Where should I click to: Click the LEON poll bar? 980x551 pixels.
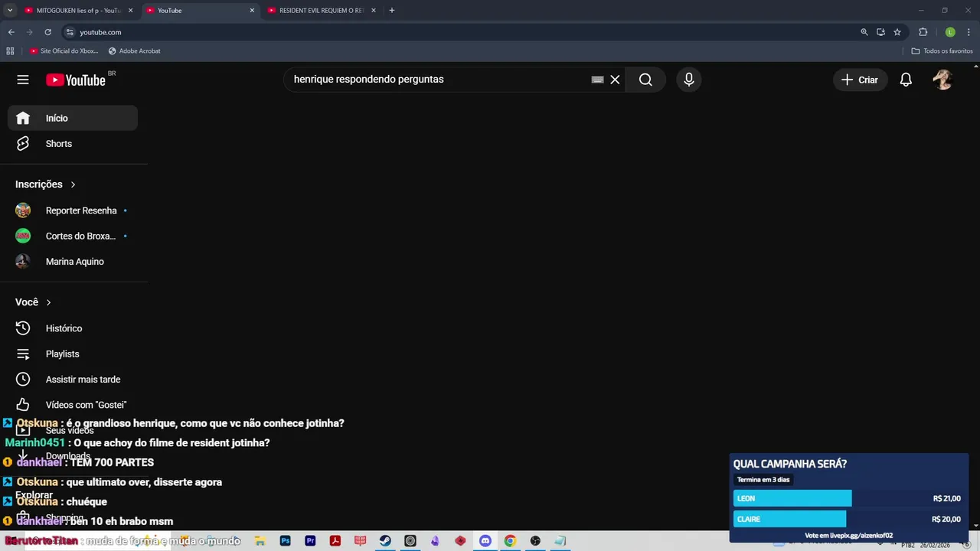(792, 498)
